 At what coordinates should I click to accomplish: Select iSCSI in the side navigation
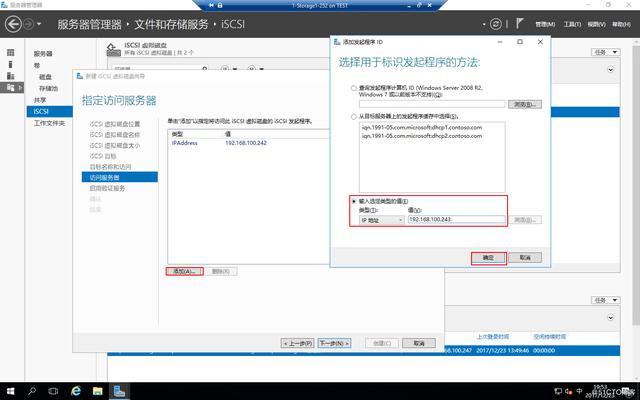point(49,111)
